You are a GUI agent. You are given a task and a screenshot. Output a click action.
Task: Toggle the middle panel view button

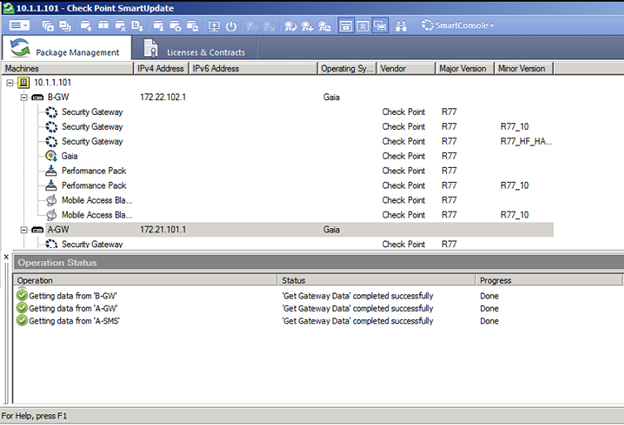[x=363, y=26]
